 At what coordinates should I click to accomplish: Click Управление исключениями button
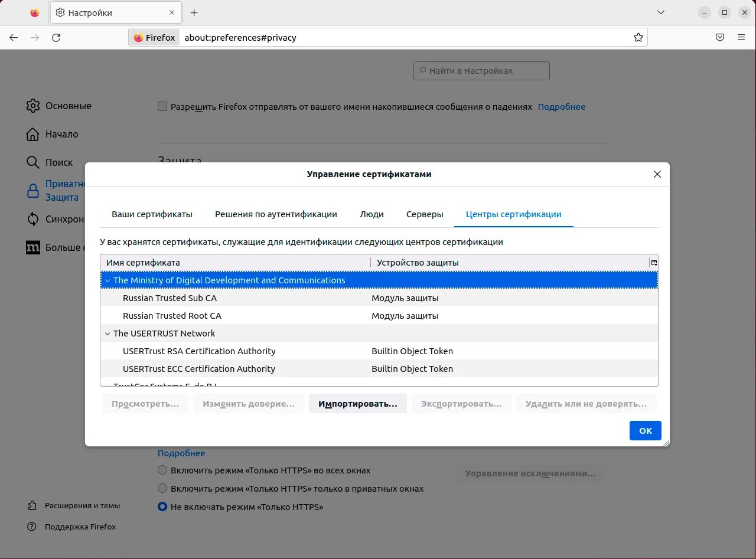click(531, 473)
